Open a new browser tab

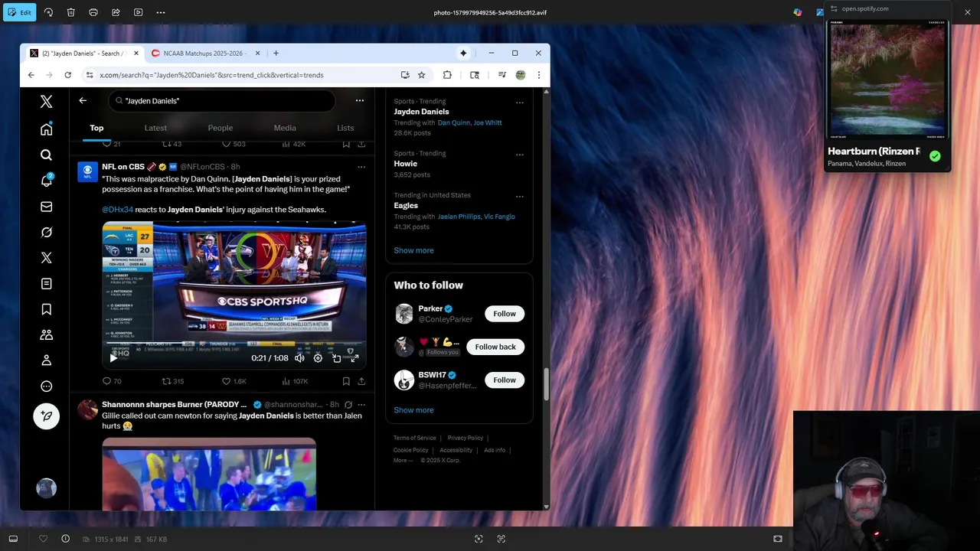click(x=276, y=54)
